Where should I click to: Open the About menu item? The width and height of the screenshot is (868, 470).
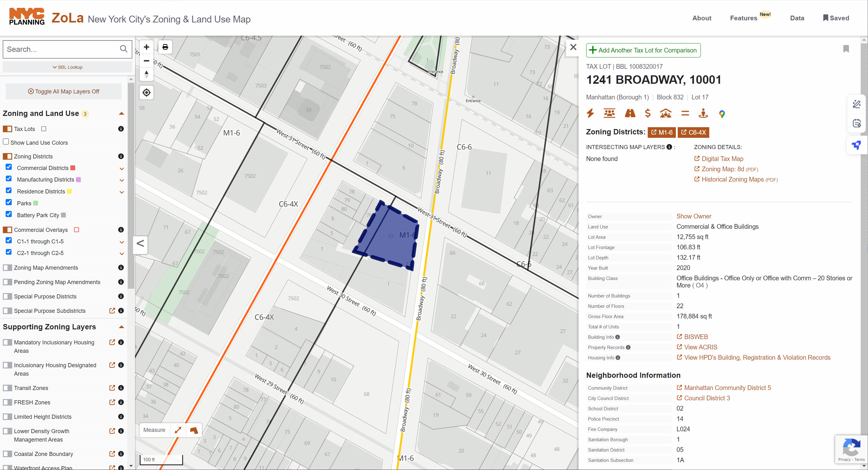(x=701, y=18)
